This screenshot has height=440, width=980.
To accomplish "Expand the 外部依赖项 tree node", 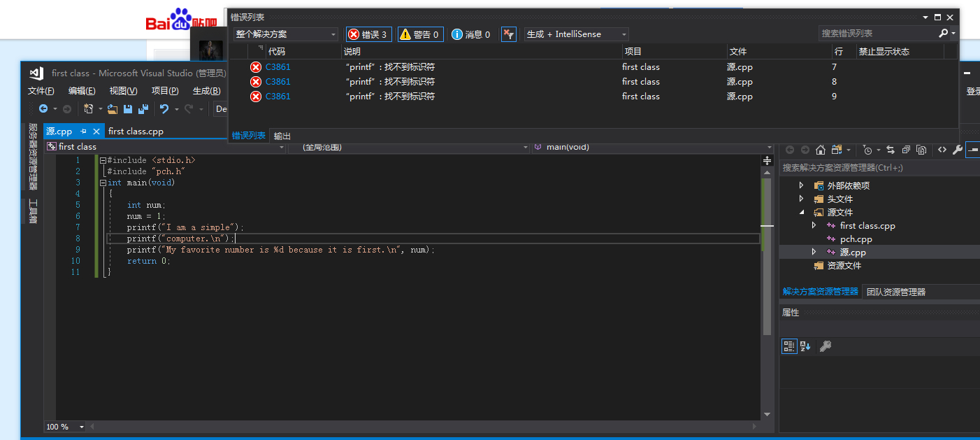I will (801, 185).
